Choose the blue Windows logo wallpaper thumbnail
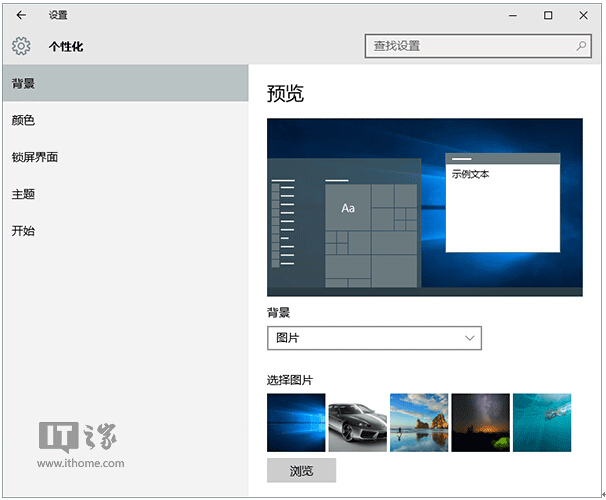The width and height of the screenshot is (606, 500). [x=296, y=422]
